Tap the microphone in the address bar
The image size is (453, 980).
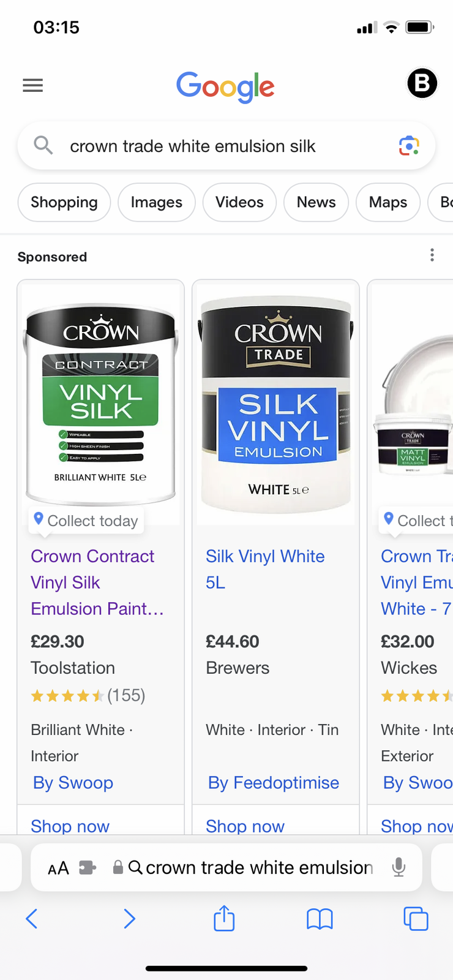pos(399,867)
